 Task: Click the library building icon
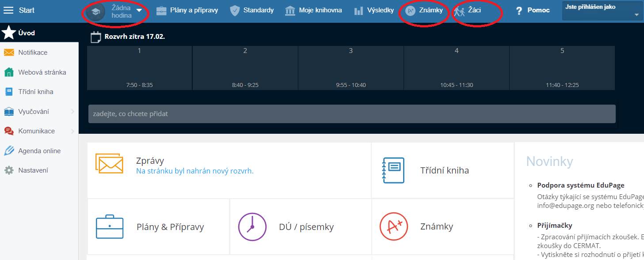pyautogui.click(x=290, y=11)
